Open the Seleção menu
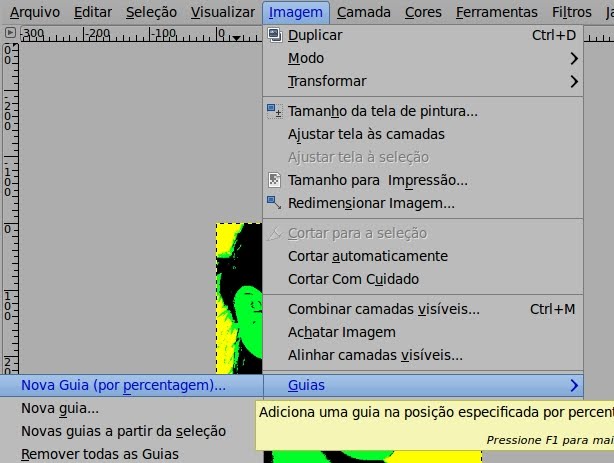The width and height of the screenshot is (614, 463). click(x=151, y=13)
